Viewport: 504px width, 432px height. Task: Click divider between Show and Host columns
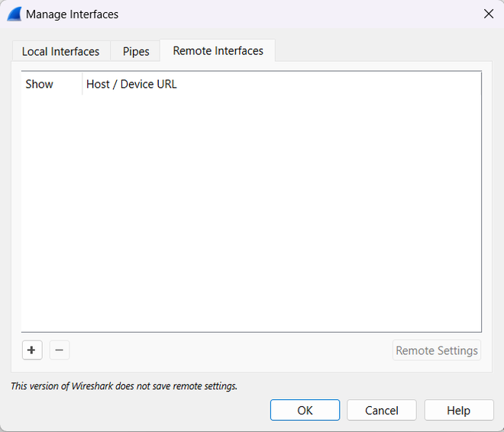coord(82,84)
